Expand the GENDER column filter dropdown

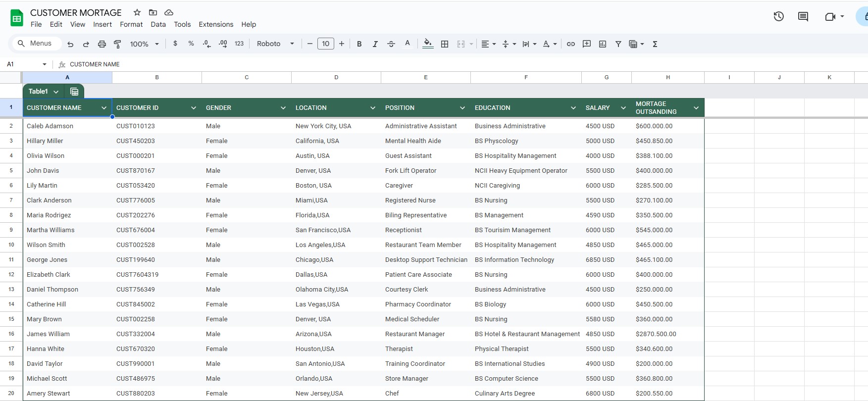pos(283,108)
